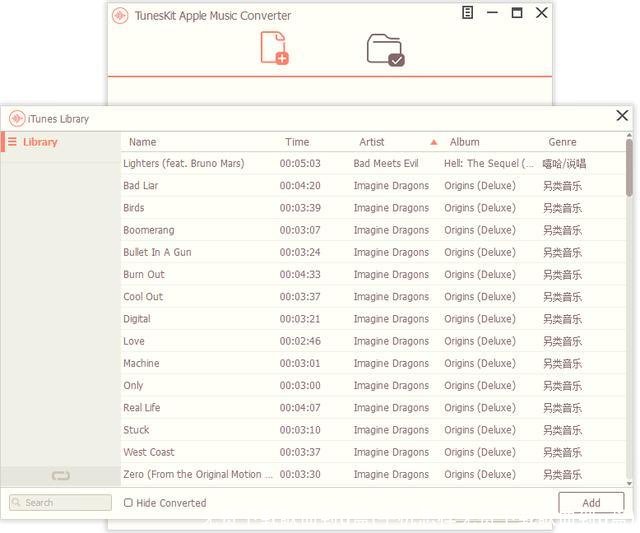Click the TunesKit menu icon in title bar
Viewport: 640px width, 533px height.
468,13
